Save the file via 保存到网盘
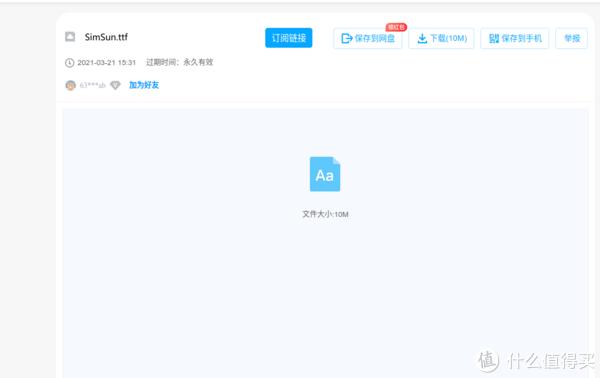 coord(368,38)
